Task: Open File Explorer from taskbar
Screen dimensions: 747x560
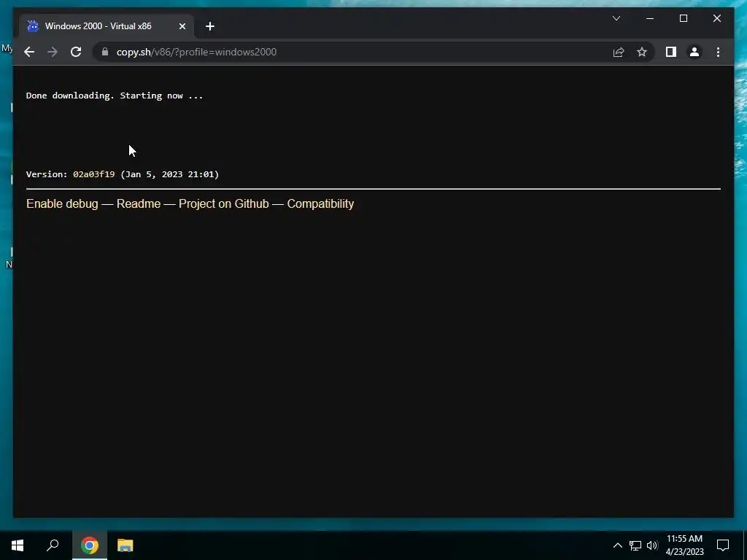Action: [x=125, y=545]
